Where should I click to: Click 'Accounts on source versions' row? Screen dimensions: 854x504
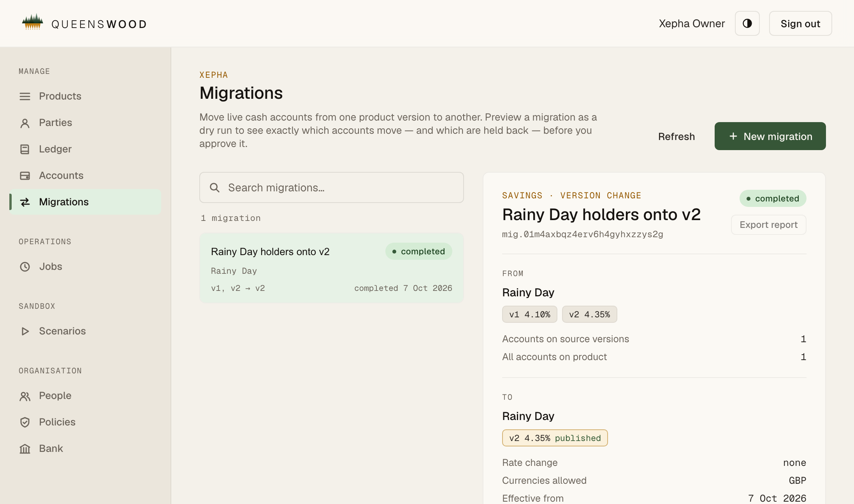pyautogui.click(x=654, y=339)
